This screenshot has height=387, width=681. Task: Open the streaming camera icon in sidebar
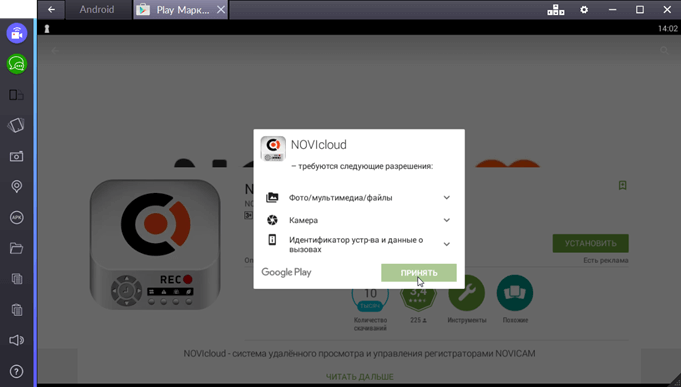coord(17,33)
